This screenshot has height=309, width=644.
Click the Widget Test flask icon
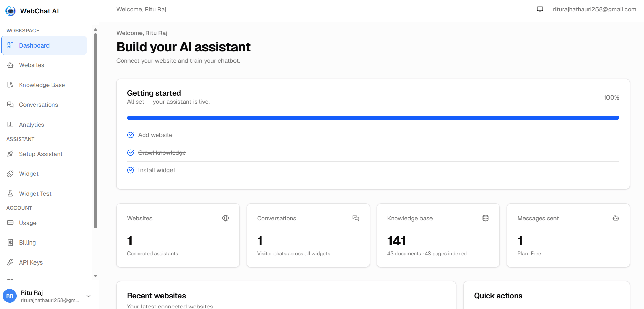[x=10, y=193]
